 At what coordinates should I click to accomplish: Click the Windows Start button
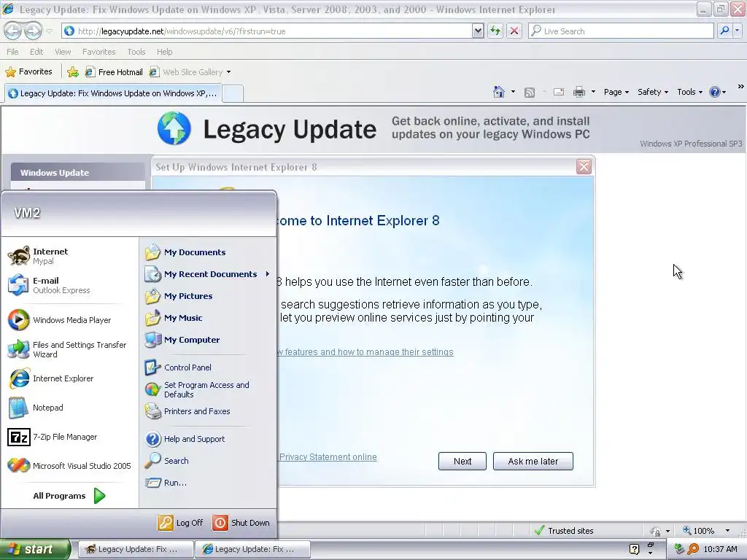34,549
